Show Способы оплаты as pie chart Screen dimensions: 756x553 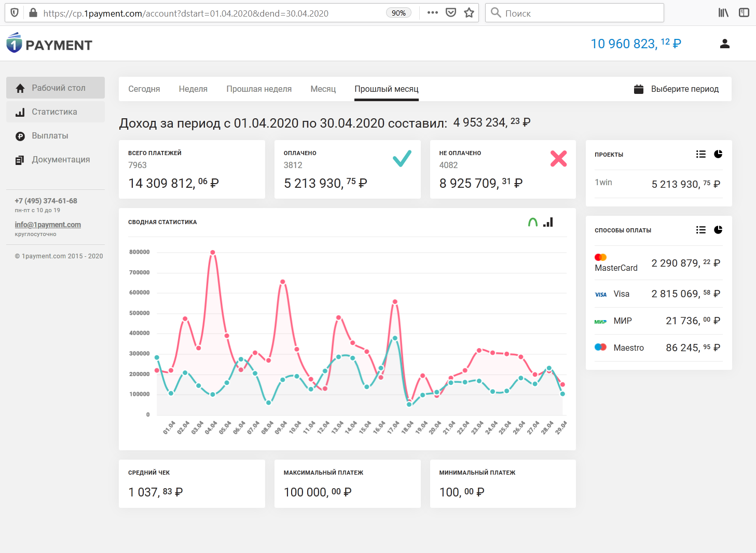point(718,230)
